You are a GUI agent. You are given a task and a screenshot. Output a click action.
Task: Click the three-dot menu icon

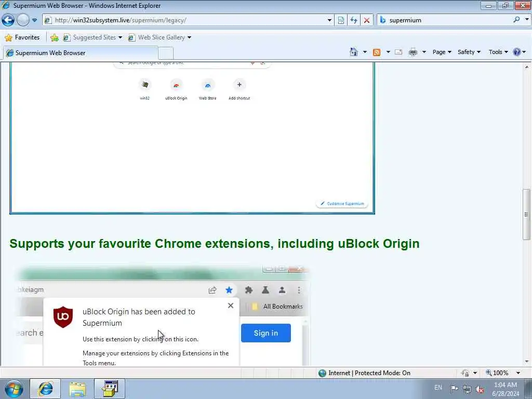(x=299, y=290)
